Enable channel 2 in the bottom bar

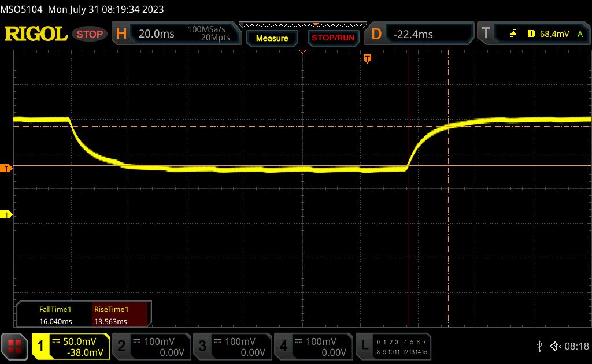click(x=151, y=346)
